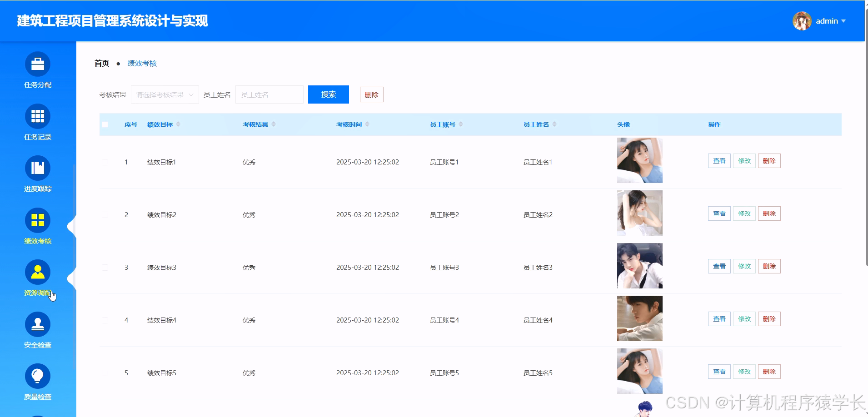The height and width of the screenshot is (417, 868).
Task: Open the 任务分配 briefcase icon
Action: point(38,64)
